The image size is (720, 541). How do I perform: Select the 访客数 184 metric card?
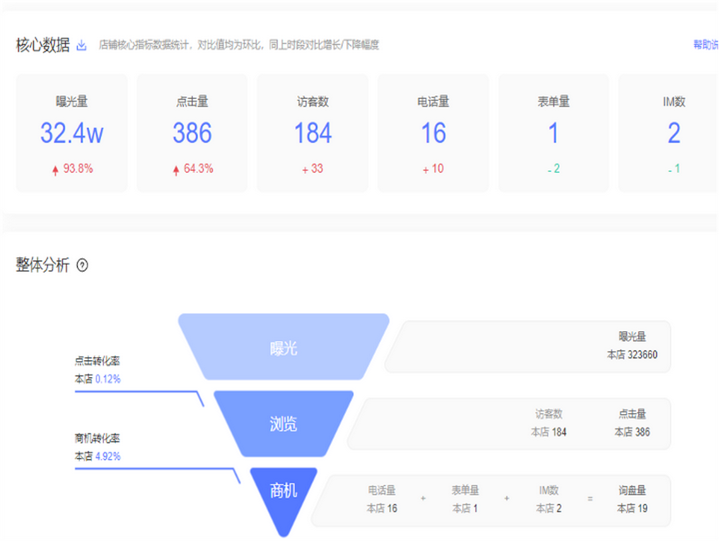tap(313, 133)
